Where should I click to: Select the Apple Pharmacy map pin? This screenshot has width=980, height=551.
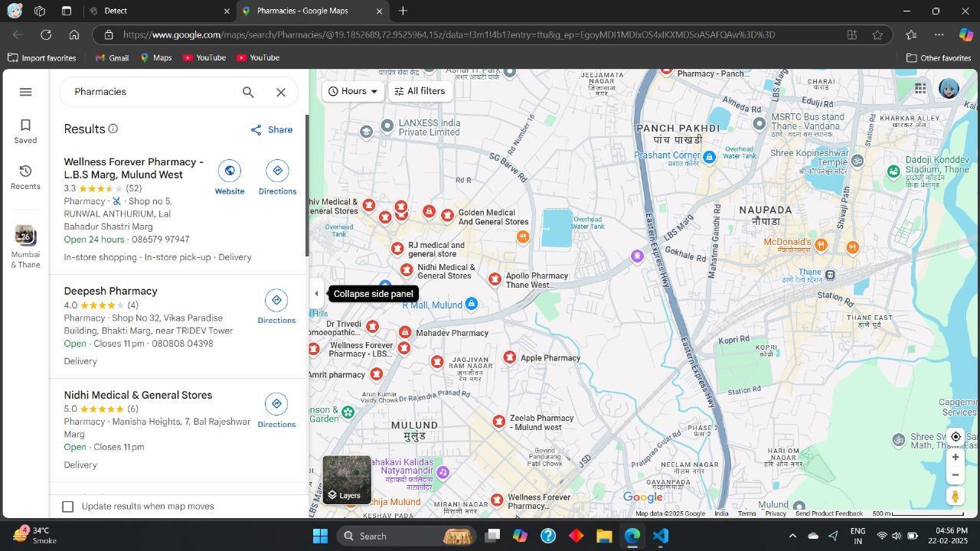pos(510,357)
